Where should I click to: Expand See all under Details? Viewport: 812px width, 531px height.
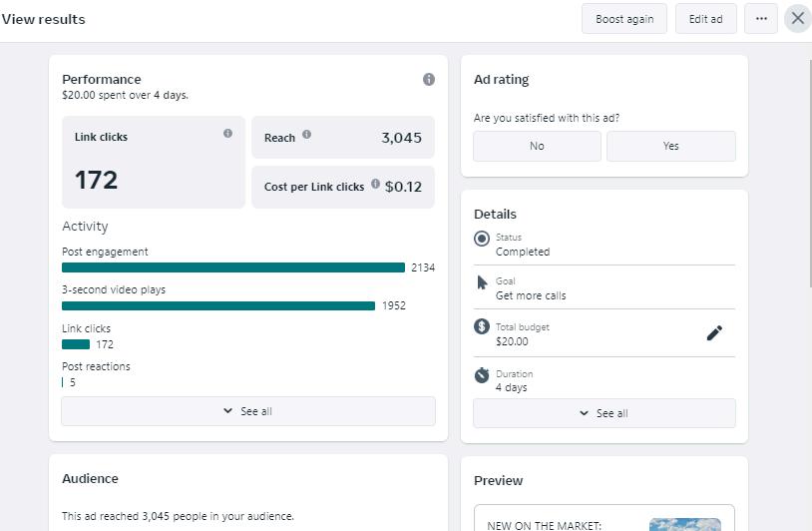pos(605,413)
